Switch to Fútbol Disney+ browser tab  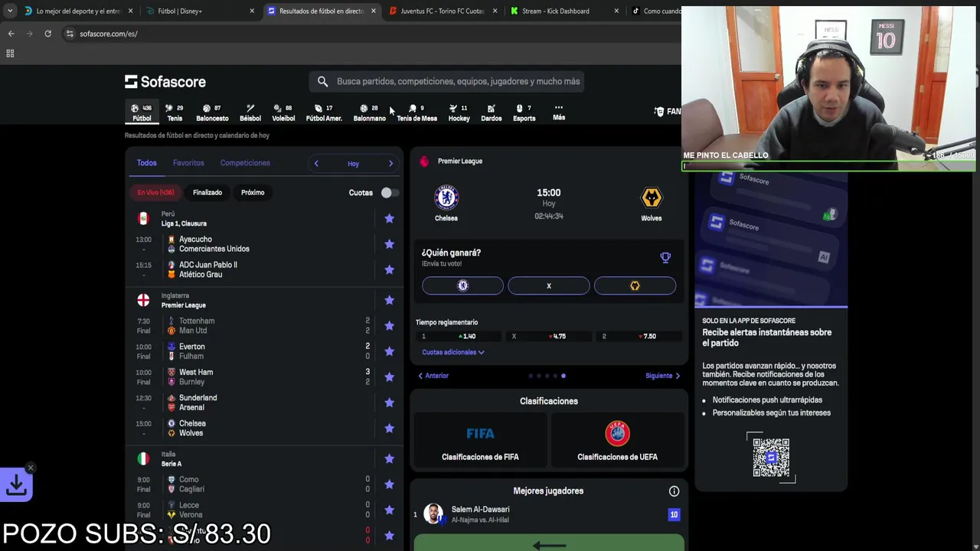tap(201, 11)
